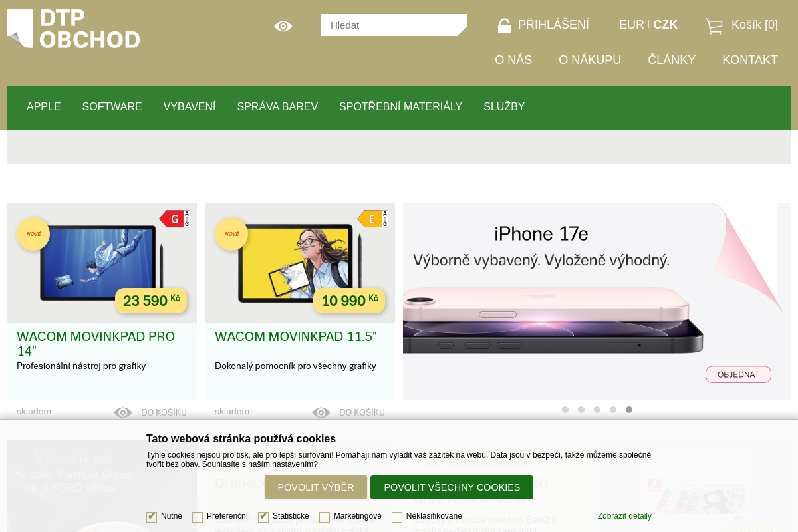Open the SPRÁVA BAREV category
The width and height of the screenshot is (798, 532).
point(277,106)
